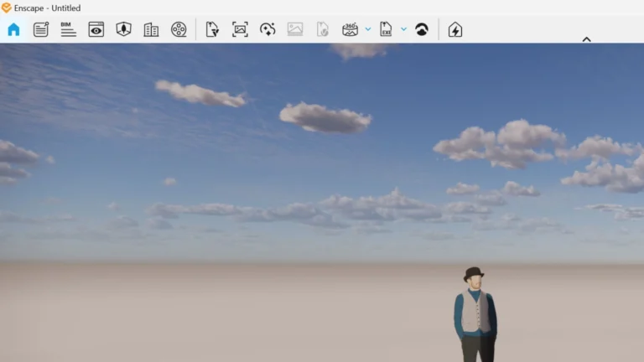Expand the 360 panorama dropdown arrow

pyautogui.click(x=367, y=29)
